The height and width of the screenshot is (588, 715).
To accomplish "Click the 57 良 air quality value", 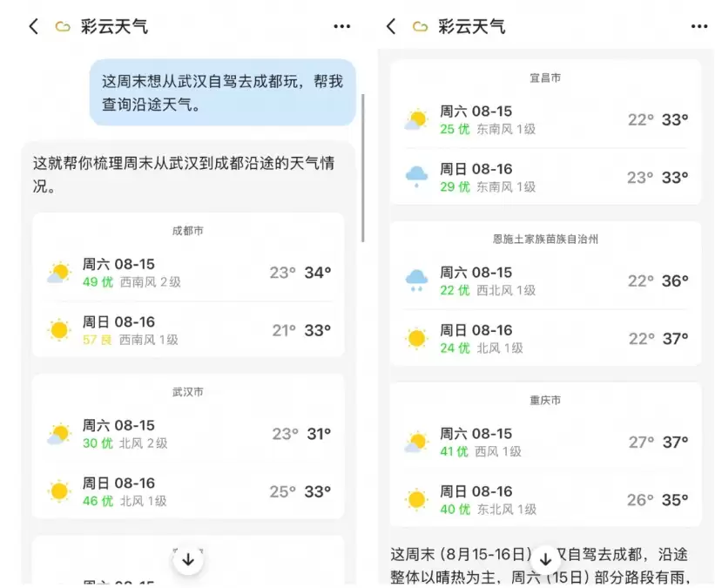I will click(98, 340).
